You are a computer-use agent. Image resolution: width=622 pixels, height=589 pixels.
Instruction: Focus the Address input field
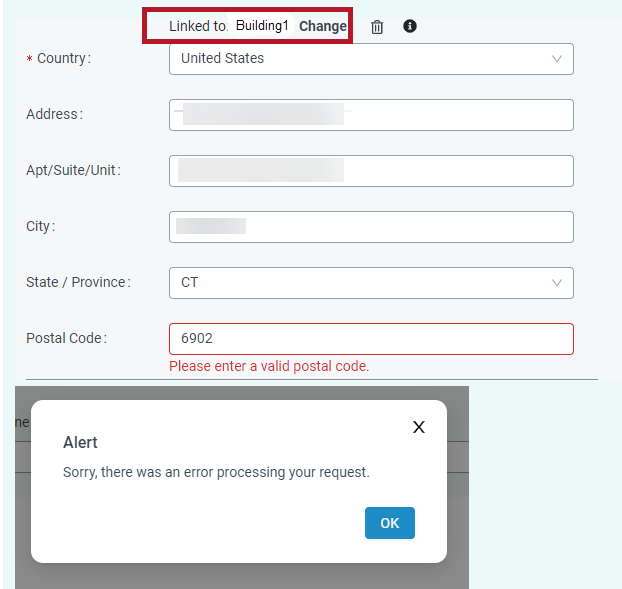(x=371, y=115)
